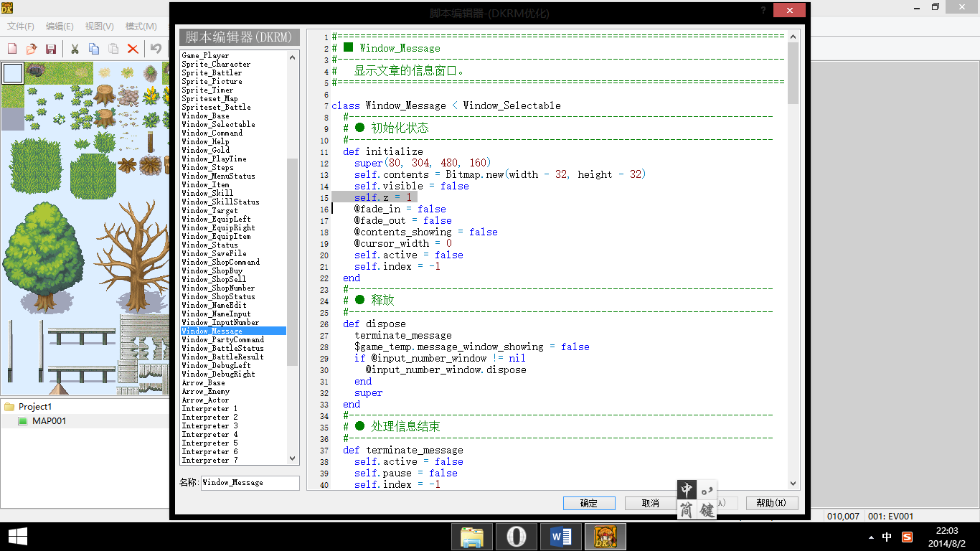
Task: Click the 简 simplified mode on IME panel
Action: 687,509
